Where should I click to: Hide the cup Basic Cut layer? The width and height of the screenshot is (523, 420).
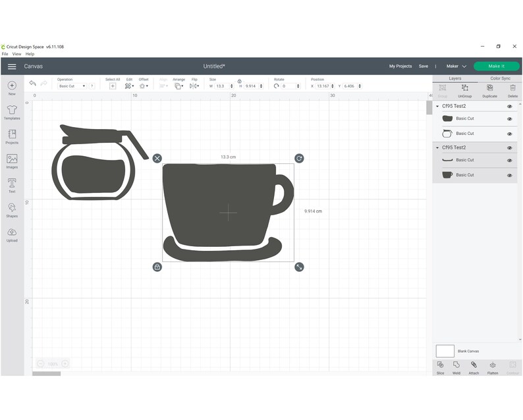(509, 175)
